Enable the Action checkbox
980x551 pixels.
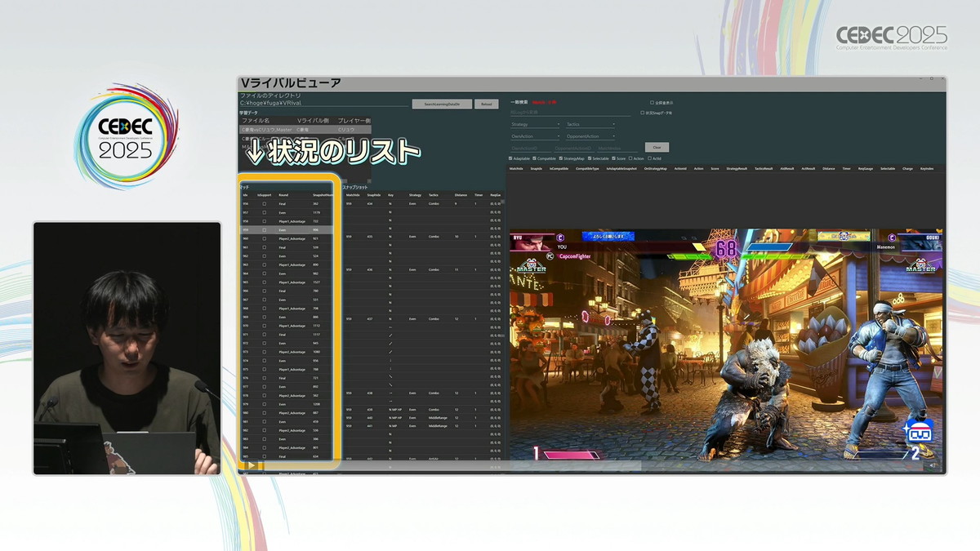[x=630, y=158]
